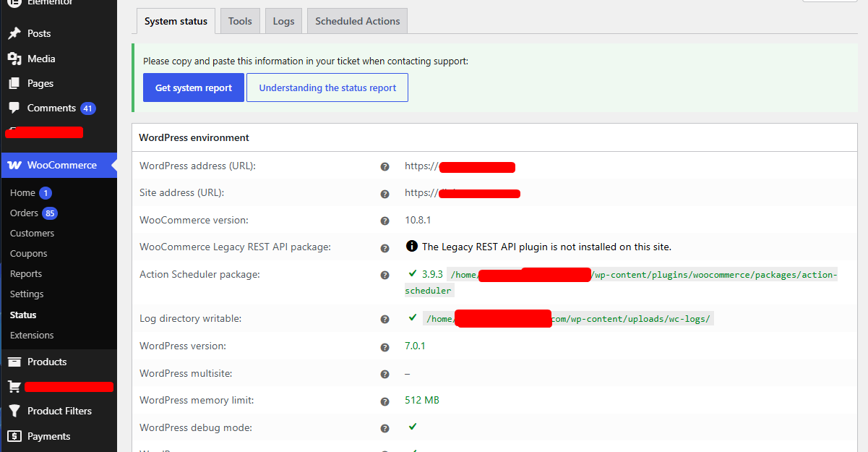868x452 pixels.
Task: Click the Elementor logo icon
Action: click(x=14, y=3)
